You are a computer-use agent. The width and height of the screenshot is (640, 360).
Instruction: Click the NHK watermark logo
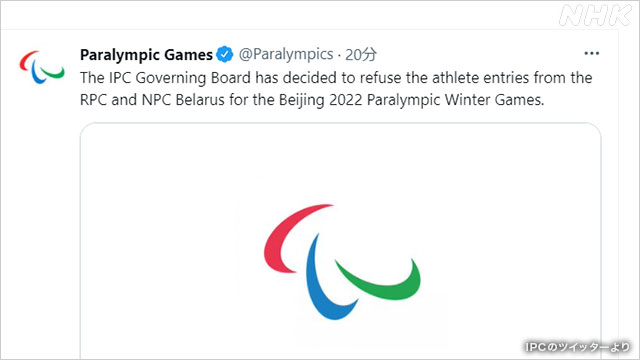596,16
